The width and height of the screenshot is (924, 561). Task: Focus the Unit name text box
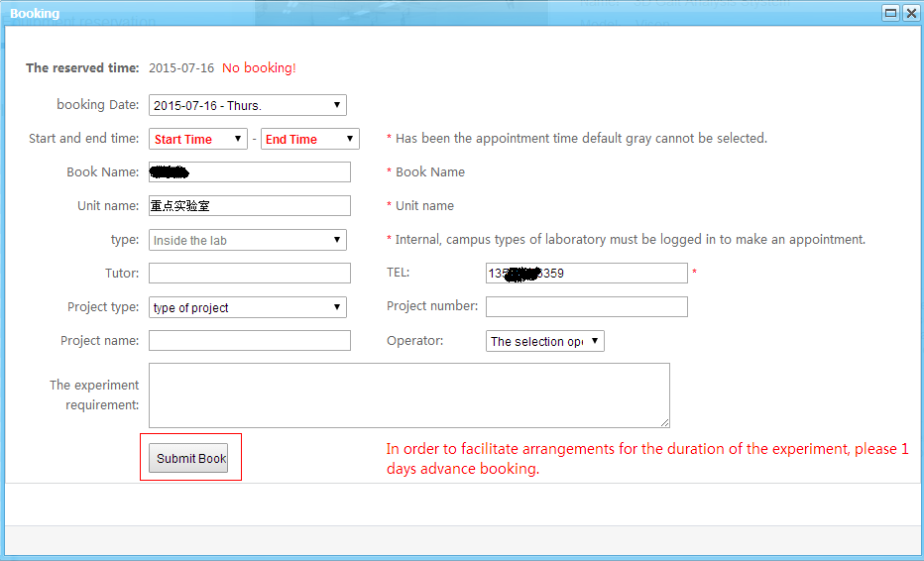(x=250, y=206)
